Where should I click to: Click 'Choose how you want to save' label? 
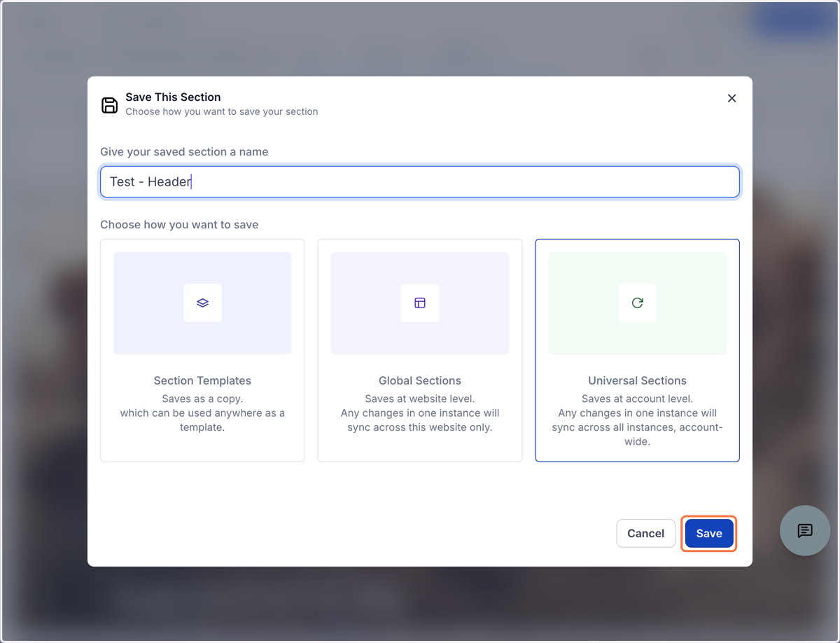[x=179, y=225]
